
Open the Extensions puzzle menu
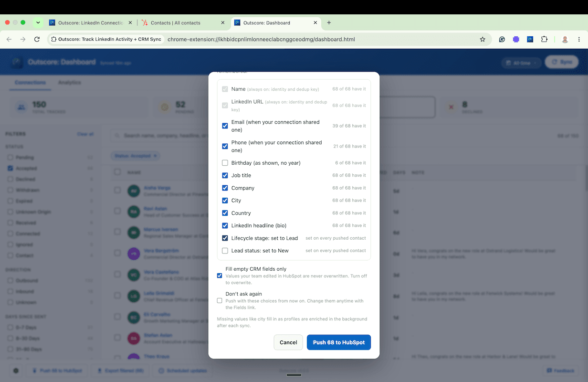pos(544,39)
